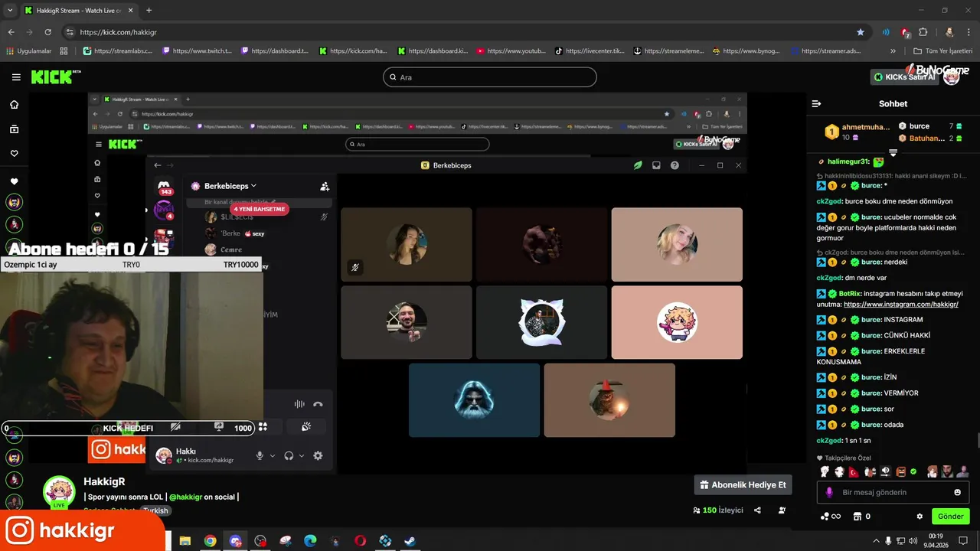Click the 150 İzleyici viewer count
This screenshot has width=980, height=551.
coord(718,510)
